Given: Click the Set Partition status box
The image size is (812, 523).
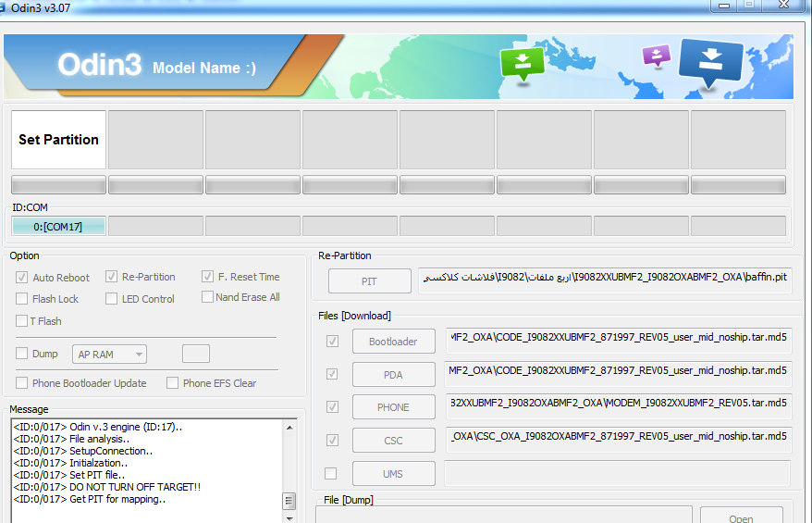Looking at the screenshot, I should tap(58, 140).
